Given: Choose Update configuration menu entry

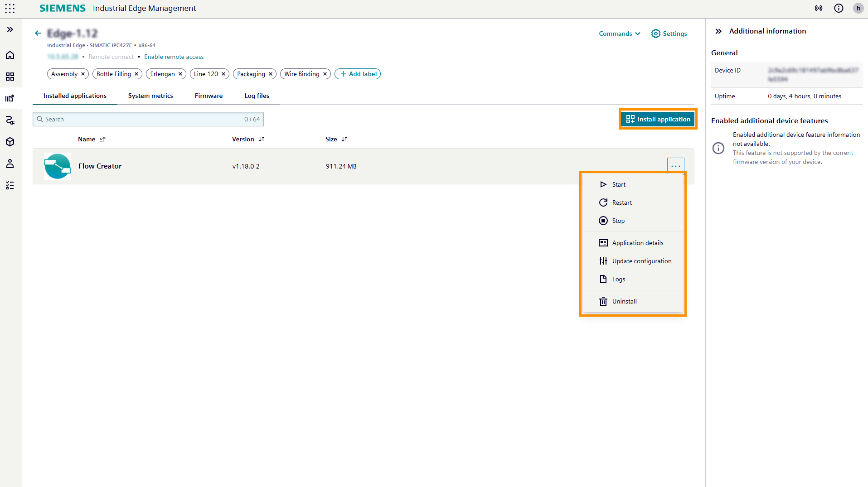Looking at the screenshot, I should coord(633,261).
